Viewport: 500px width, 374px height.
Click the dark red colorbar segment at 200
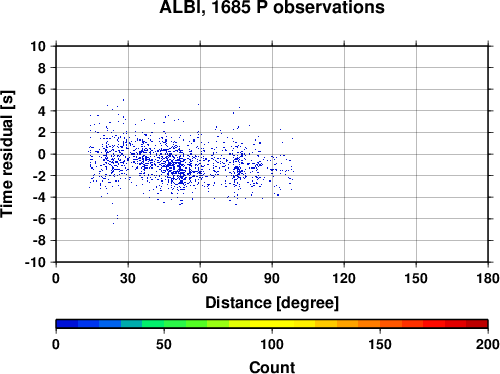point(477,324)
